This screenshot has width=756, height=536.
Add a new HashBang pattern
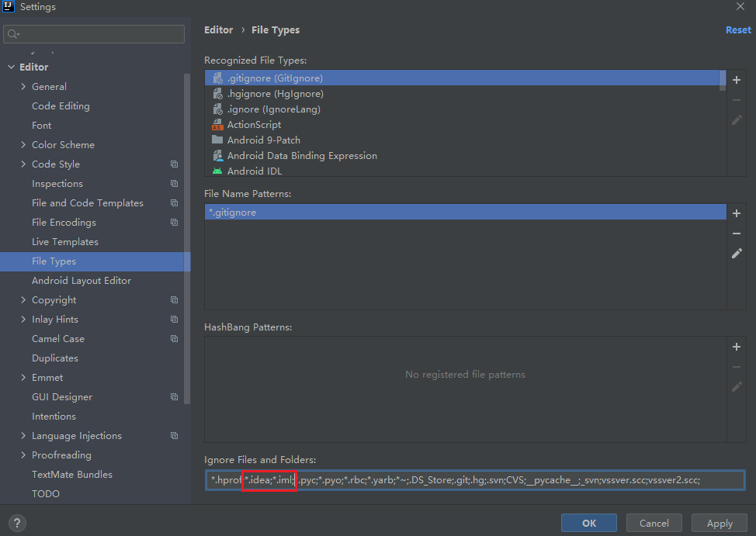point(737,347)
